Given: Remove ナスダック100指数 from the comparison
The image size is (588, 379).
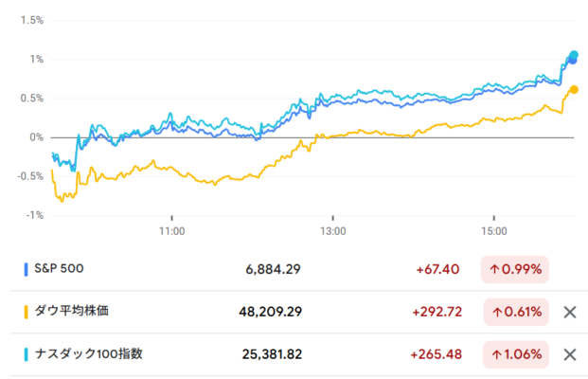Looking at the screenshot, I should [x=569, y=354].
